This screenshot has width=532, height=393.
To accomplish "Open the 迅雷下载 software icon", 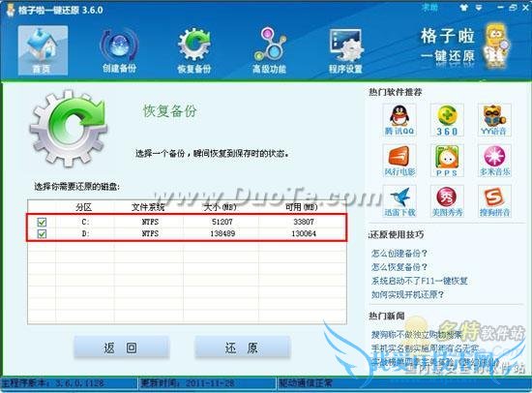I will [399, 201].
